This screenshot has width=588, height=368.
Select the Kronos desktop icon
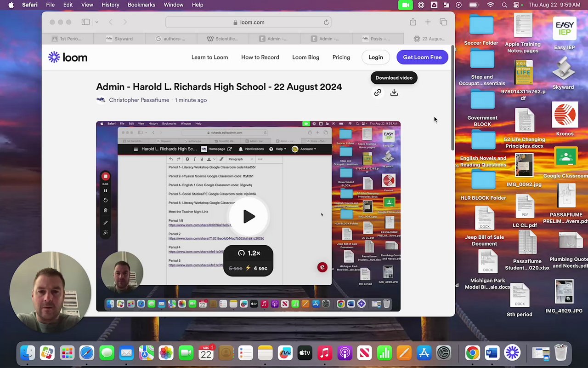(x=565, y=119)
